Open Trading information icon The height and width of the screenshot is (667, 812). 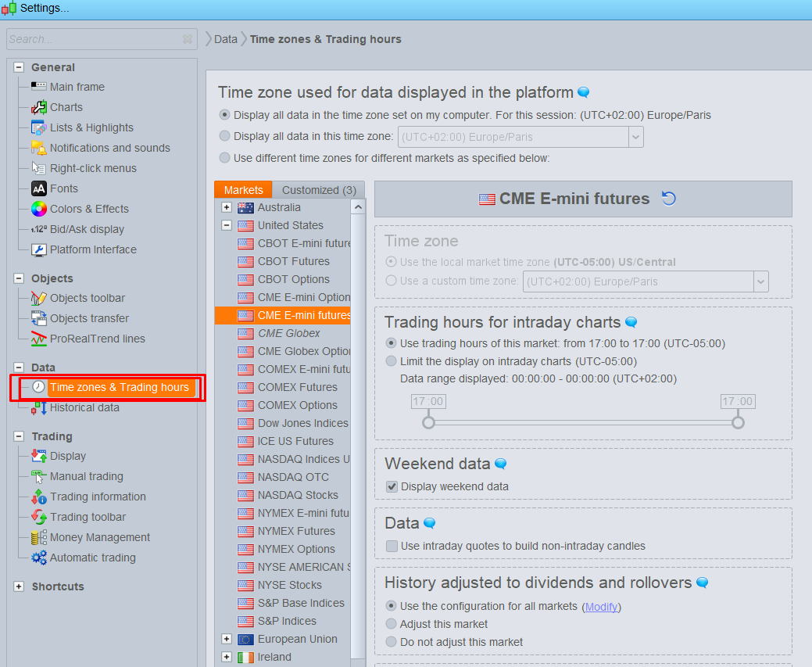pos(38,497)
